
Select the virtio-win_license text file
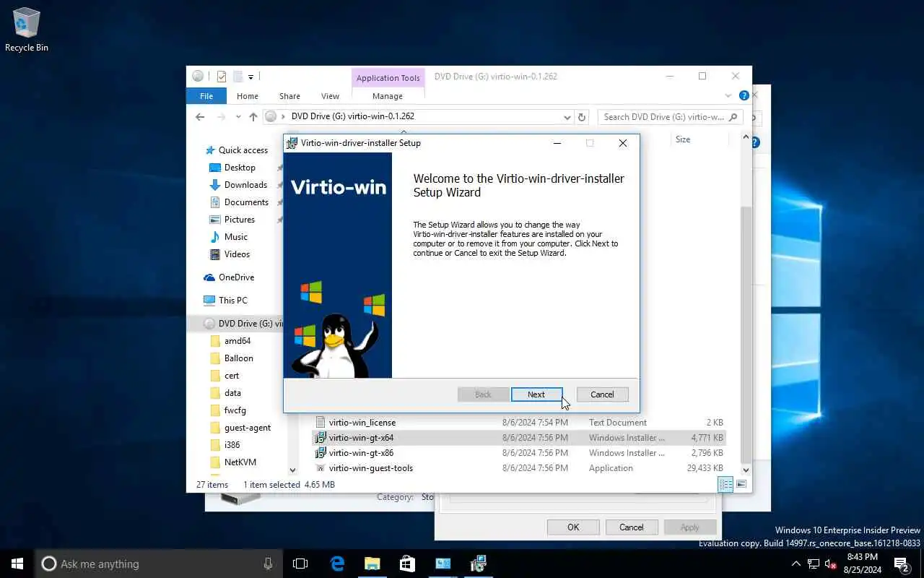362,423
